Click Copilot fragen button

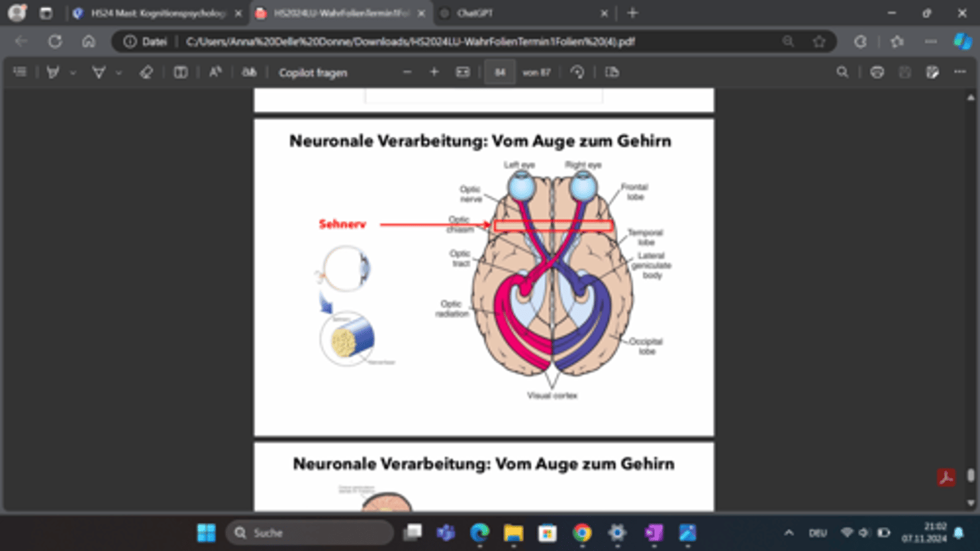[x=312, y=72]
